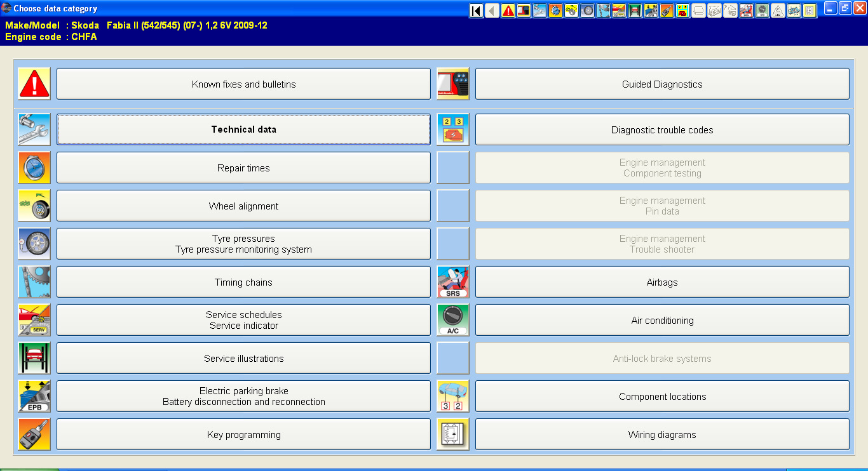Open the Wiring diagrams button

[662, 434]
